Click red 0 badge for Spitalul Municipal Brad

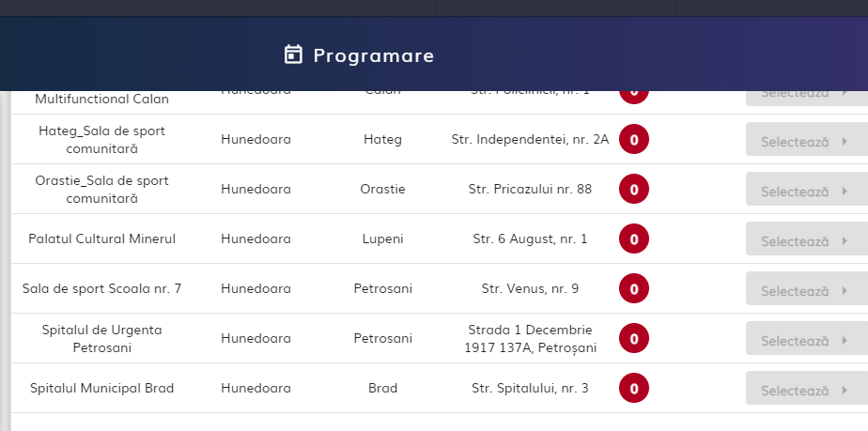click(634, 389)
